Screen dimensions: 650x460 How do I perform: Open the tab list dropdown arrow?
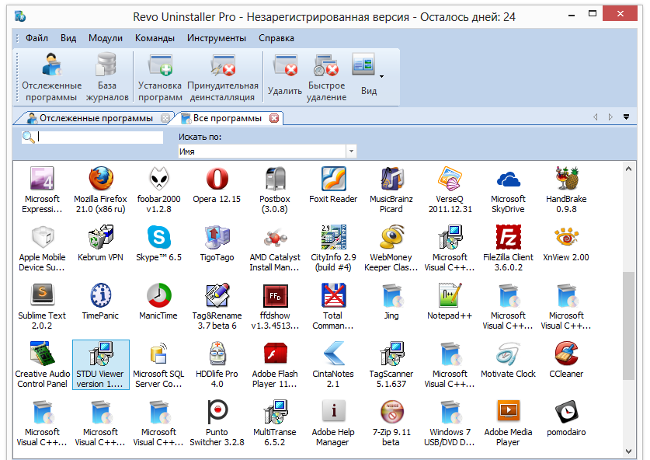point(626,117)
